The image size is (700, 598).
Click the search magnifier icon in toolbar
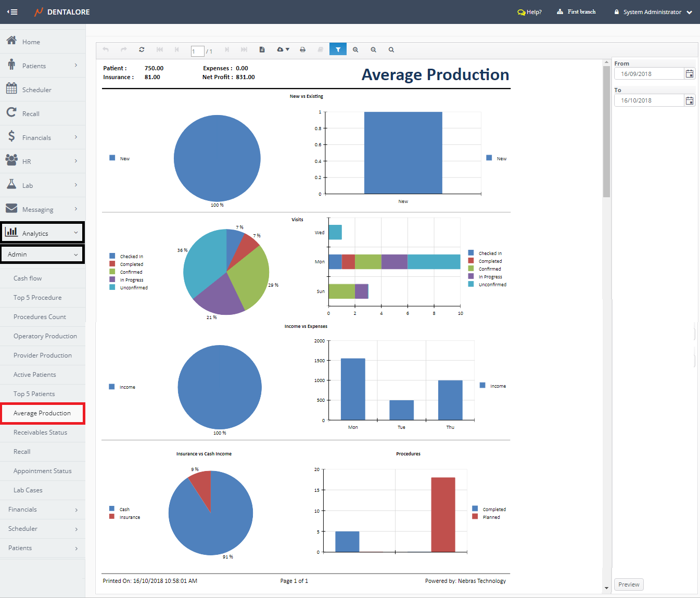coord(391,50)
